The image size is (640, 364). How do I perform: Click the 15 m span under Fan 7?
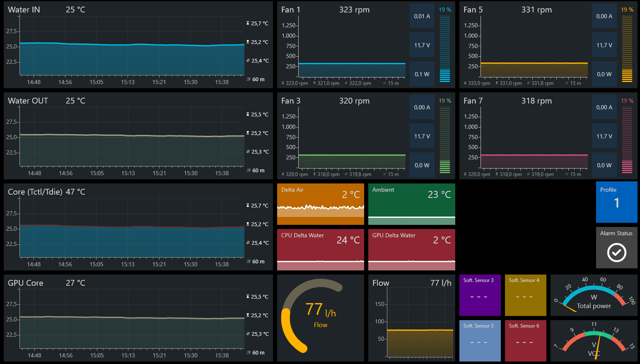(x=573, y=174)
